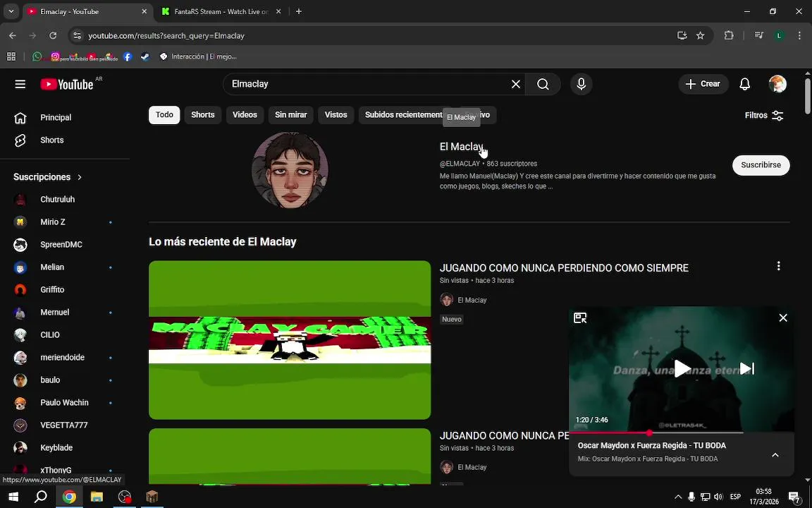Go back in Chrome
This screenshot has height=508, width=812.
(13, 35)
